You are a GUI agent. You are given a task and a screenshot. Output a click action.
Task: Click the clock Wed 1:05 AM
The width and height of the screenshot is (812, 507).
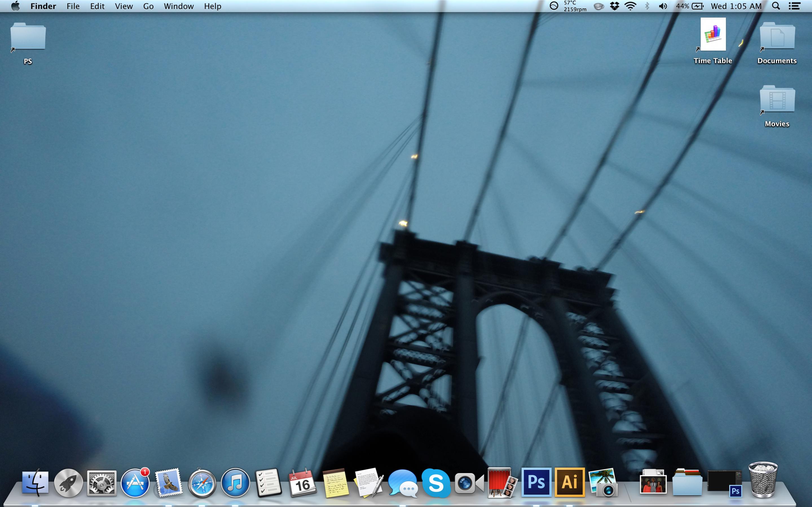coord(736,6)
